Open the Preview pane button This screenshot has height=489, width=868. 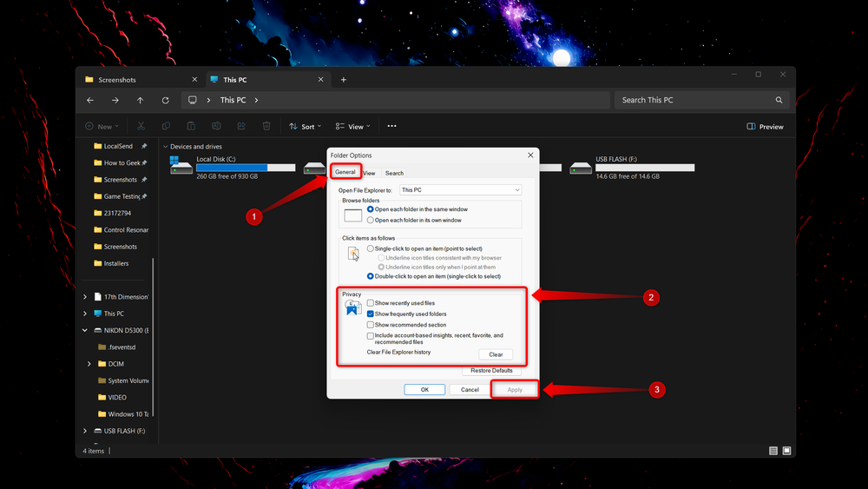[765, 127]
